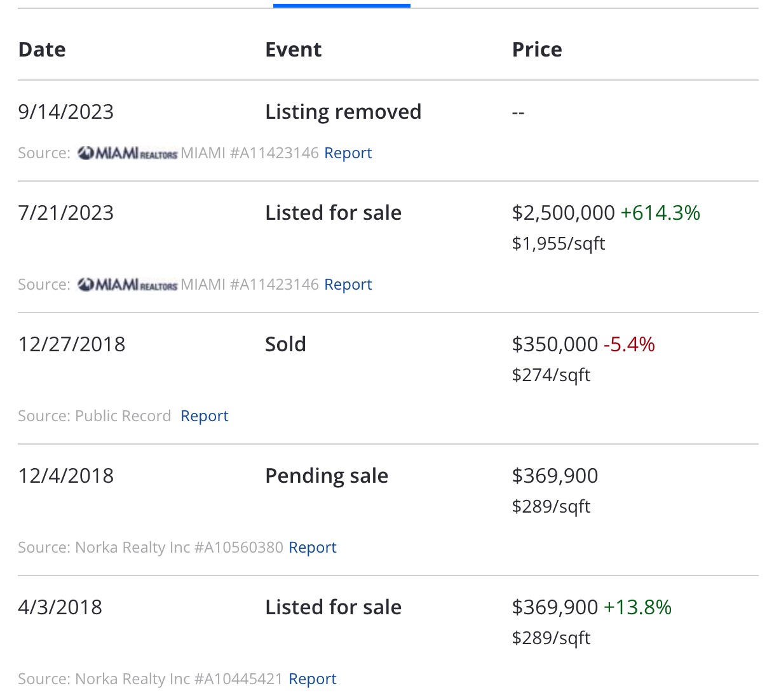The height and width of the screenshot is (700, 774).
Task: Select the $2,500,000 listing price
Action: point(563,213)
